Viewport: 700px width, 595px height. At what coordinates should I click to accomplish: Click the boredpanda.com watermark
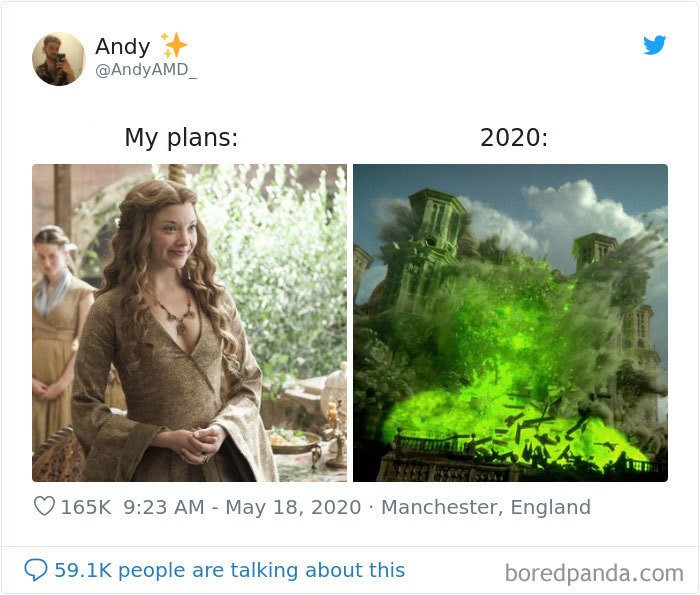tap(594, 573)
